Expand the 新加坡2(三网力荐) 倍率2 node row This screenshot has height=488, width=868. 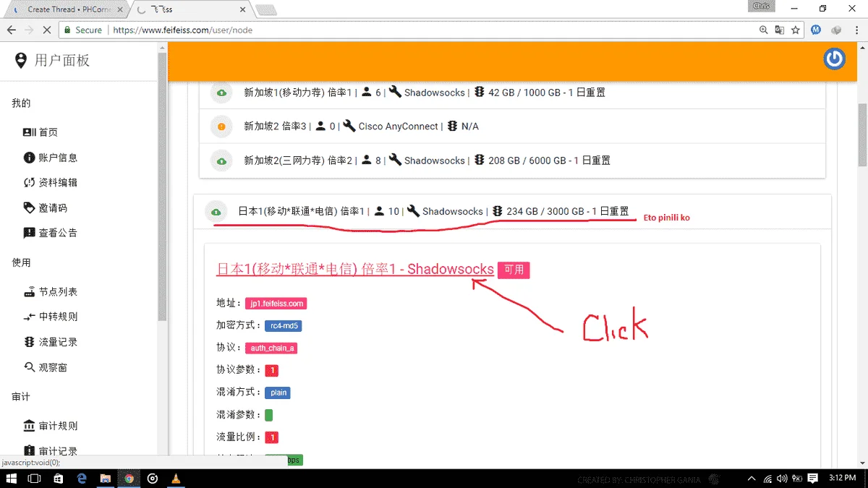tap(512, 160)
